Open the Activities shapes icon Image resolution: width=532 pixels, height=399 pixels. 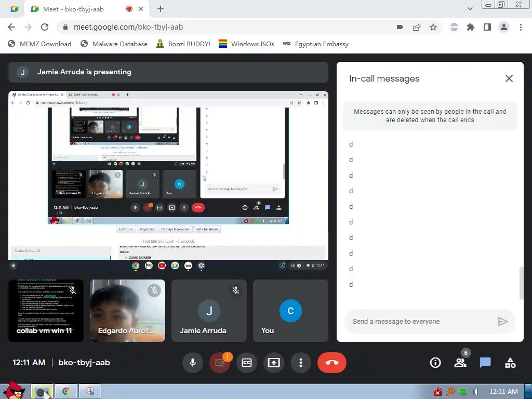point(510,363)
